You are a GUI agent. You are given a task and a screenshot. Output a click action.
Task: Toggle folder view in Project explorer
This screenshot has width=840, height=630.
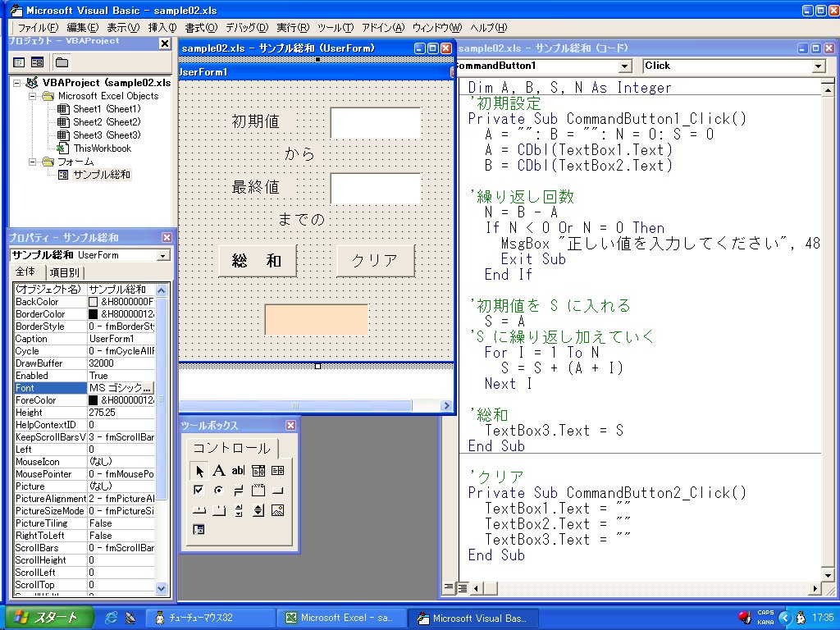[x=62, y=62]
